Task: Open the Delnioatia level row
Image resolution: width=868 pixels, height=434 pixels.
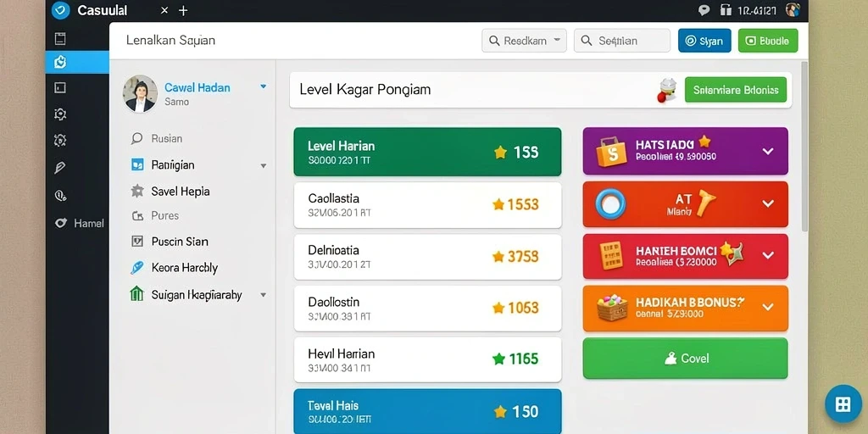Action: [x=427, y=256]
